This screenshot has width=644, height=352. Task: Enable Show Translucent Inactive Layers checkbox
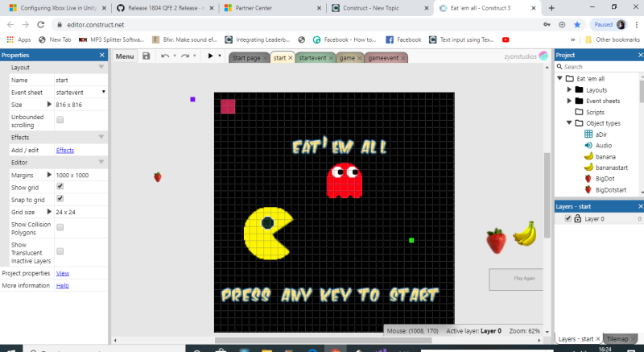tap(60, 251)
